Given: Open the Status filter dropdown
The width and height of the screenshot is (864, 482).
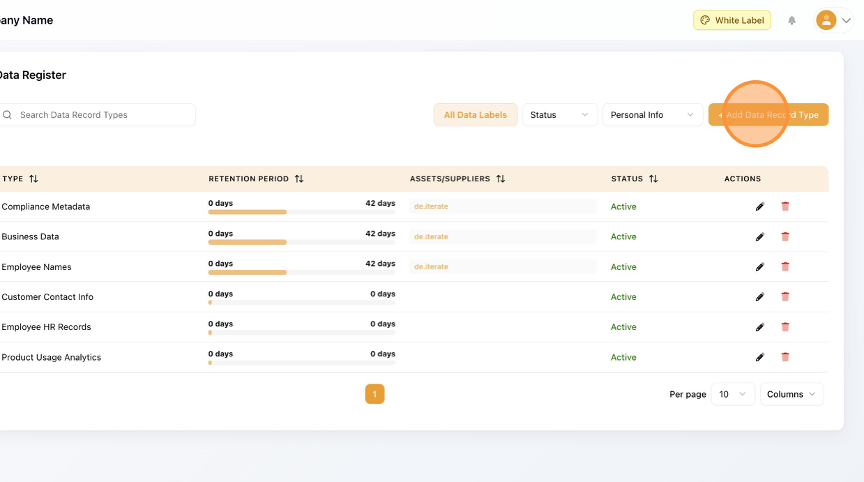Looking at the screenshot, I should coord(559,115).
